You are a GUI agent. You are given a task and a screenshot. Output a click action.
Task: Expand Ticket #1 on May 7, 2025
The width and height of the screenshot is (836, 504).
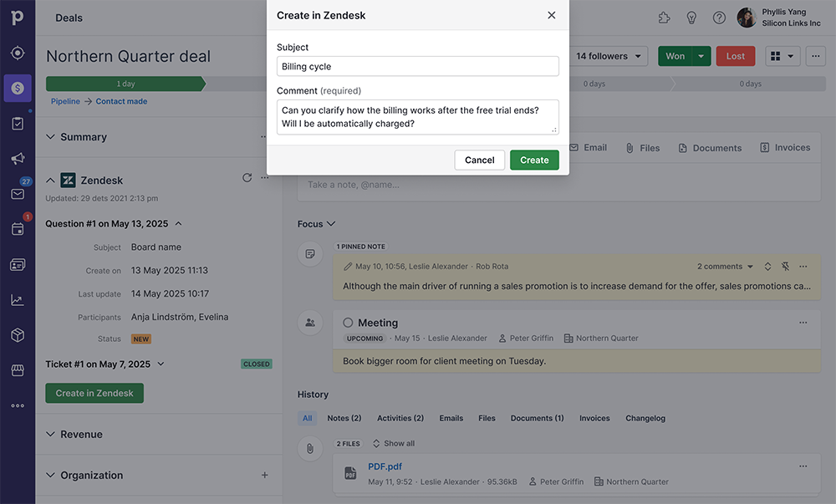coord(161,364)
